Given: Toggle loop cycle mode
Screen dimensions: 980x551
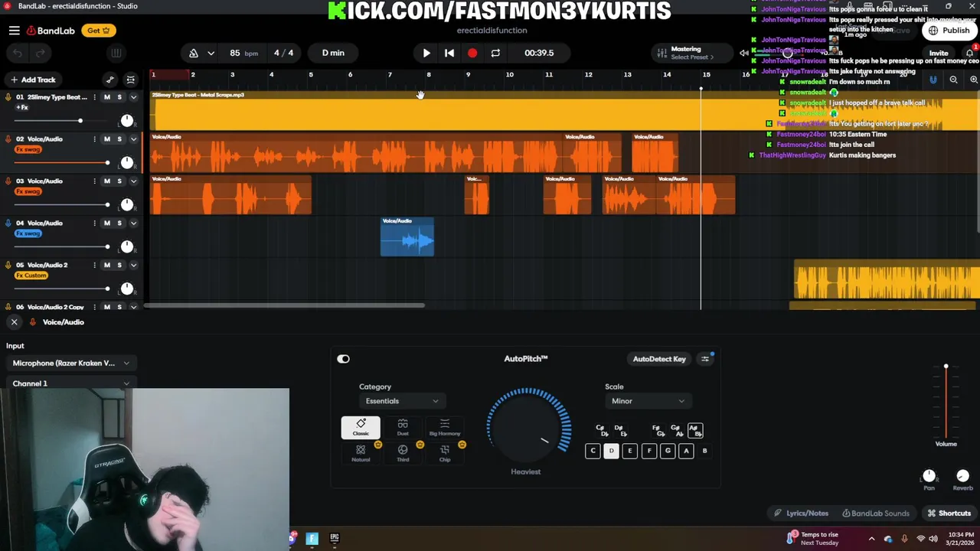Looking at the screenshot, I should [x=495, y=53].
